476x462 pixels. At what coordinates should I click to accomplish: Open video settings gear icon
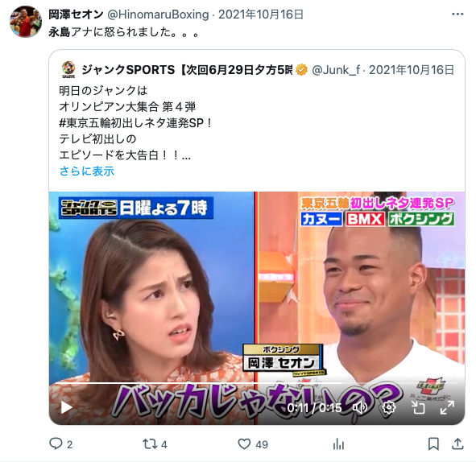[389, 407]
